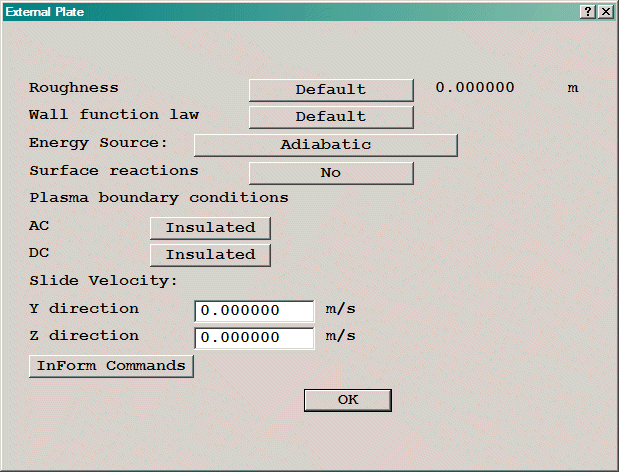
Task: Select the Plasma boundary conditions label
Action: (x=158, y=197)
